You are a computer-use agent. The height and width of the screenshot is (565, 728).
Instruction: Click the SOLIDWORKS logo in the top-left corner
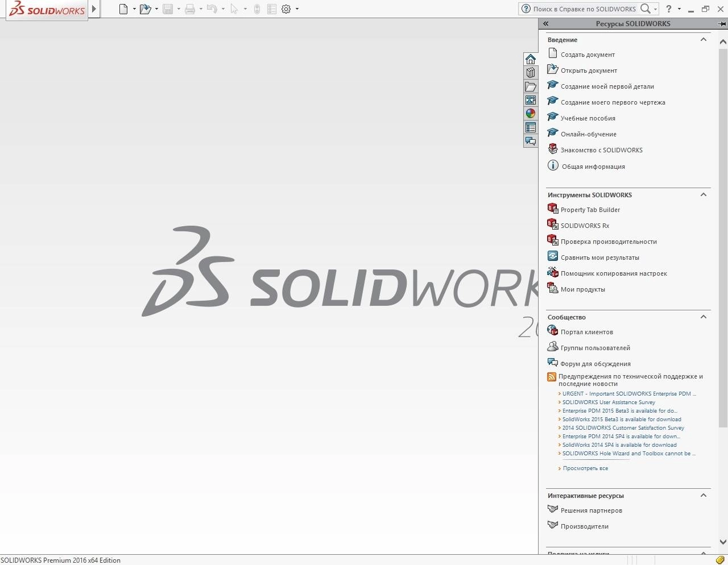click(47, 10)
